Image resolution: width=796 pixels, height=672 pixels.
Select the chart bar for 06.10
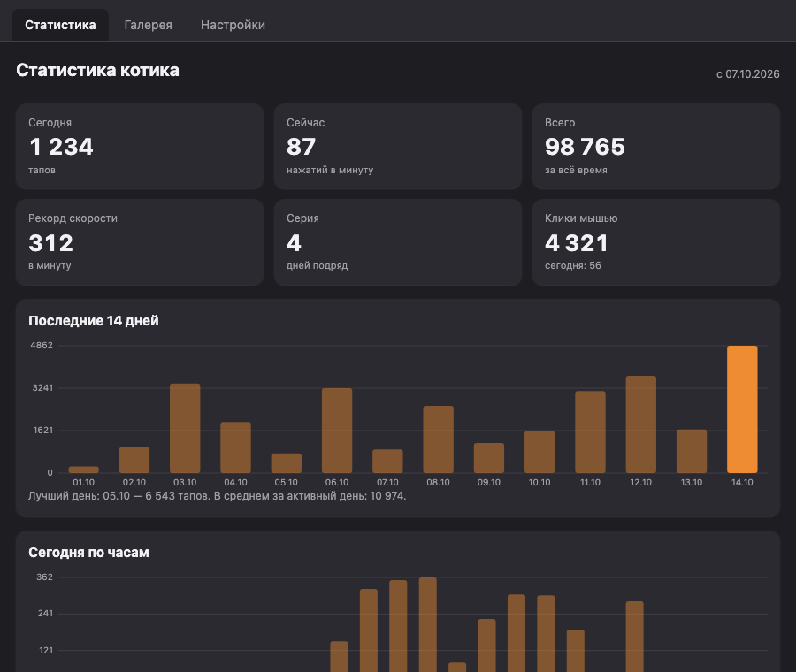coord(337,431)
